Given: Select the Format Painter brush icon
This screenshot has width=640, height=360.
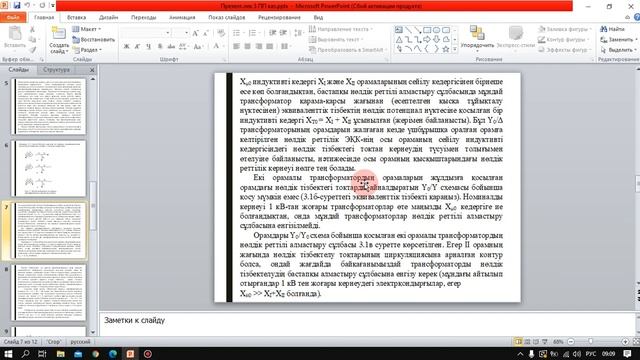Looking at the screenshot, I should tap(32, 49).
